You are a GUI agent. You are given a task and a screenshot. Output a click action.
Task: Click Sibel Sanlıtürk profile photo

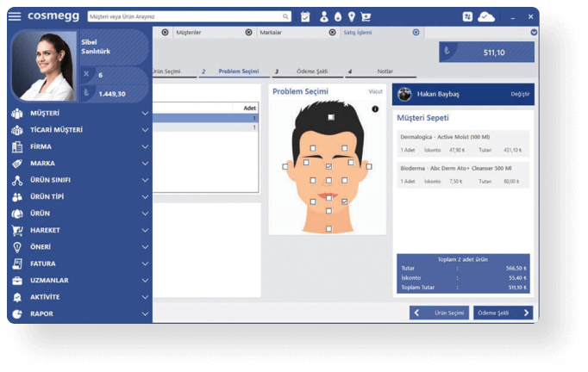click(x=43, y=66)
